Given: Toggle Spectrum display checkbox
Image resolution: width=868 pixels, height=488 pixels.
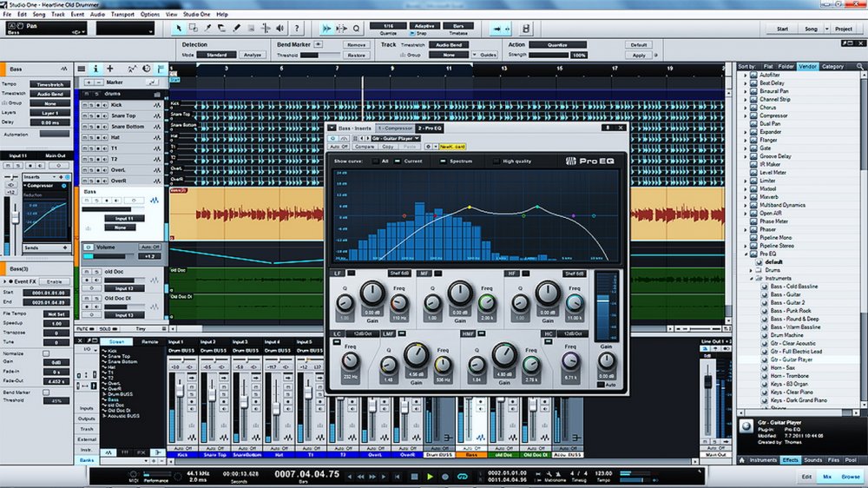Looking at the screenshot, I should (x=443, y=162).
